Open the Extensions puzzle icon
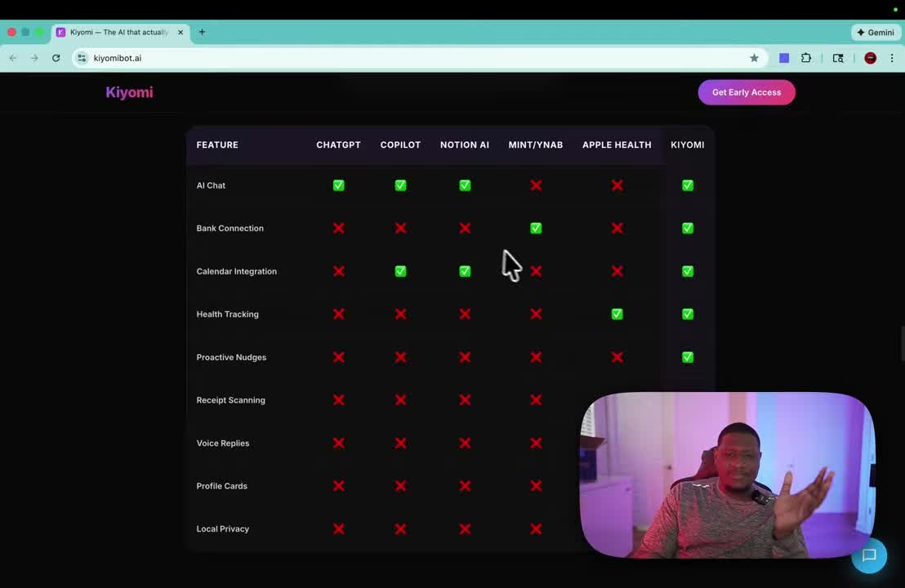The image size is (905, 588). pyautogui.click(x=806, y=58)
